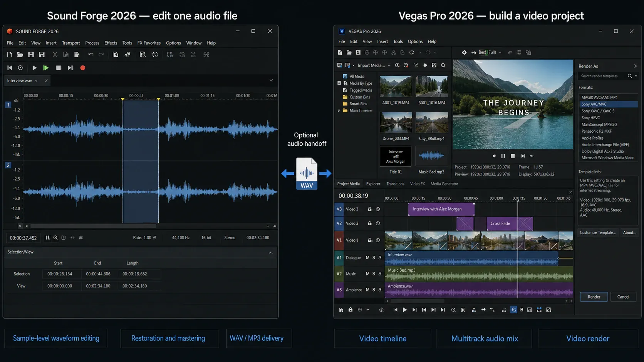Cancel the Render As dialog

623,297
